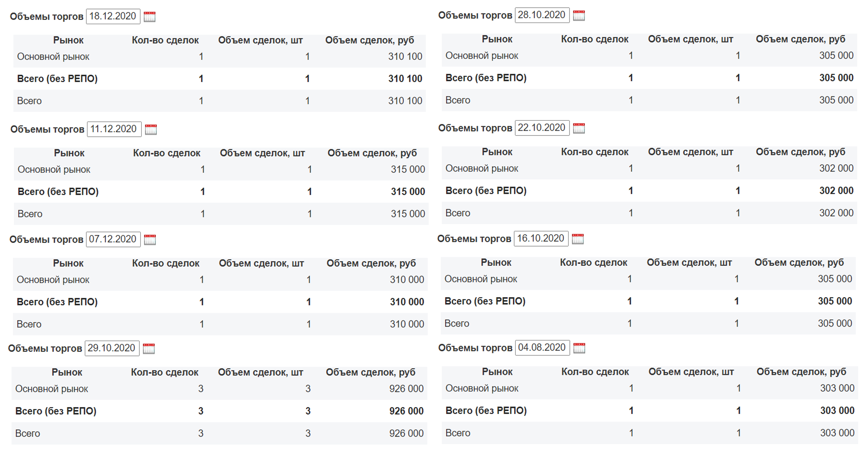The height and width of the screenshot is (455, 868).
Task: Show date picker for 16.10.2020 table
Action: click(x=578, y=239)
